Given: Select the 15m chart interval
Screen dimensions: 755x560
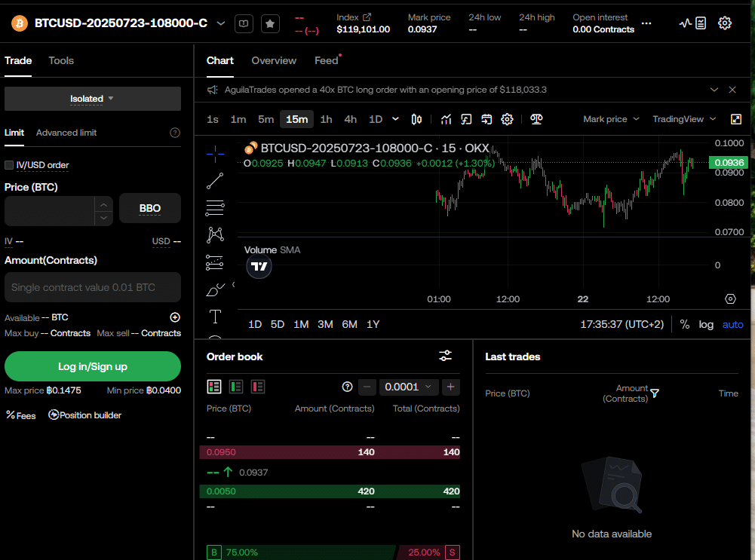Looking at the screenshot, I should pos(296,119).
